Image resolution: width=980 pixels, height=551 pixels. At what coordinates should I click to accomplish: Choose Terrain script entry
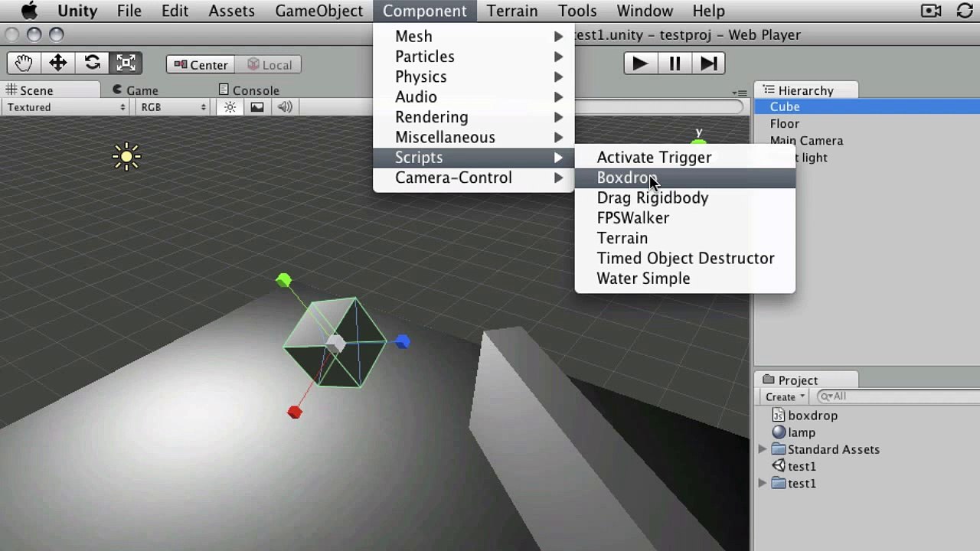[x=685, y=238]
